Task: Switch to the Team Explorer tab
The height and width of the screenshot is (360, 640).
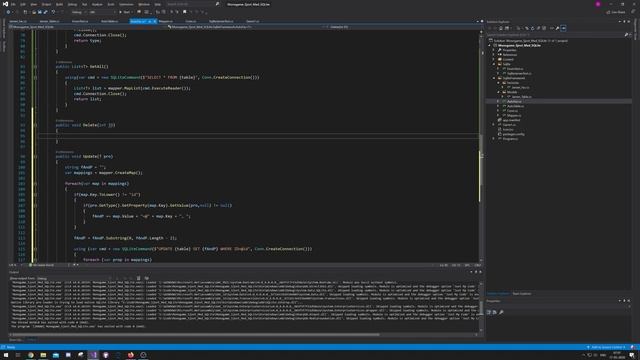Action: click(522, 294)
